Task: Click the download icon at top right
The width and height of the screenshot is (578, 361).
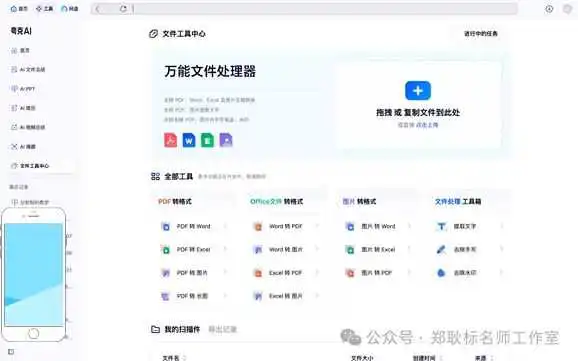Action: (x=549, y=9)
